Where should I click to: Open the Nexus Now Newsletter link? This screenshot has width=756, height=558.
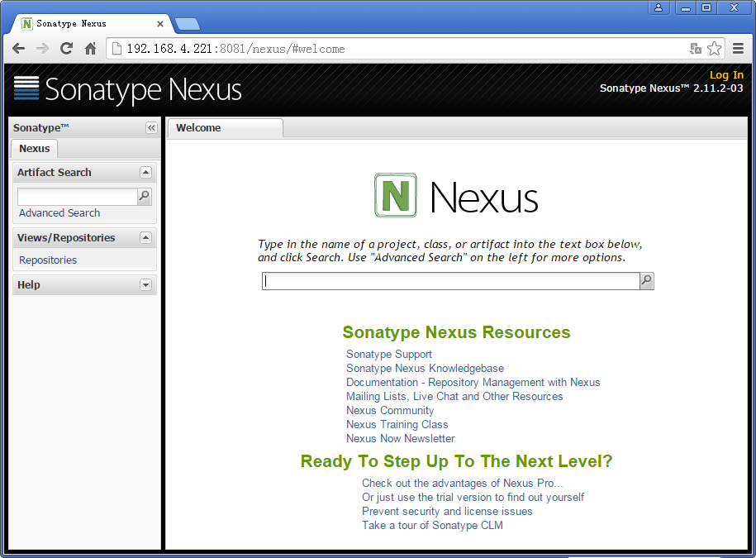click(x=400, y=438)
